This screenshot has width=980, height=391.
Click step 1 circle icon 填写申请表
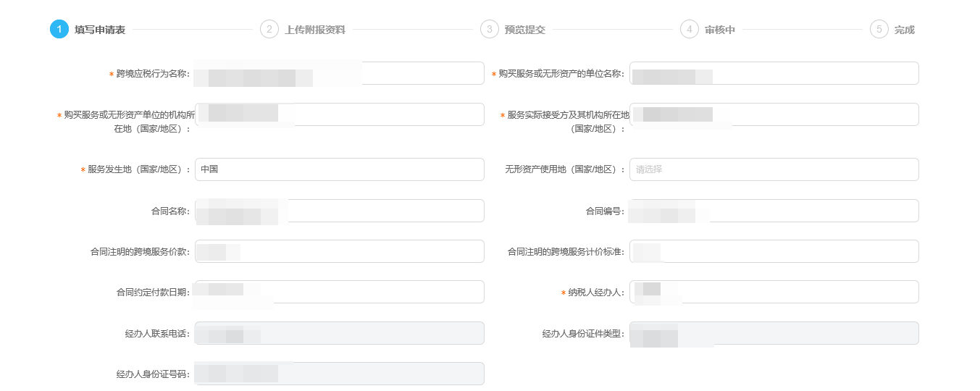tap(59, 30)
